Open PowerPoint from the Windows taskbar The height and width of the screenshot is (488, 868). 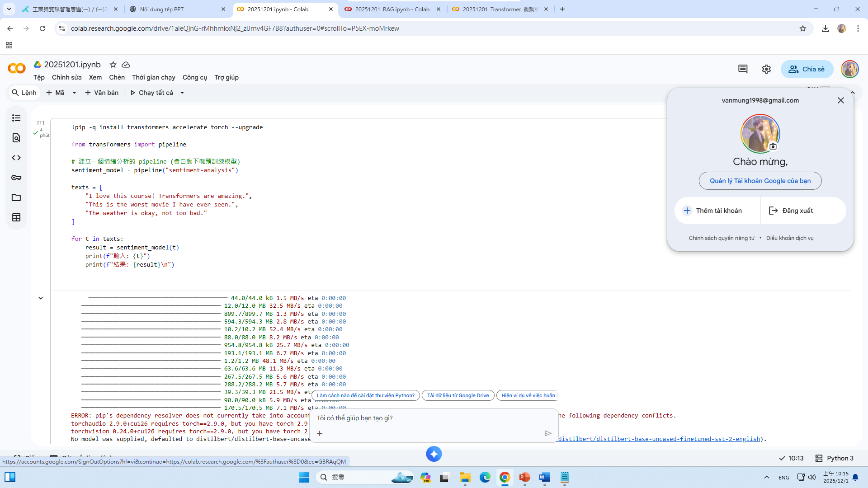(524, 477)
